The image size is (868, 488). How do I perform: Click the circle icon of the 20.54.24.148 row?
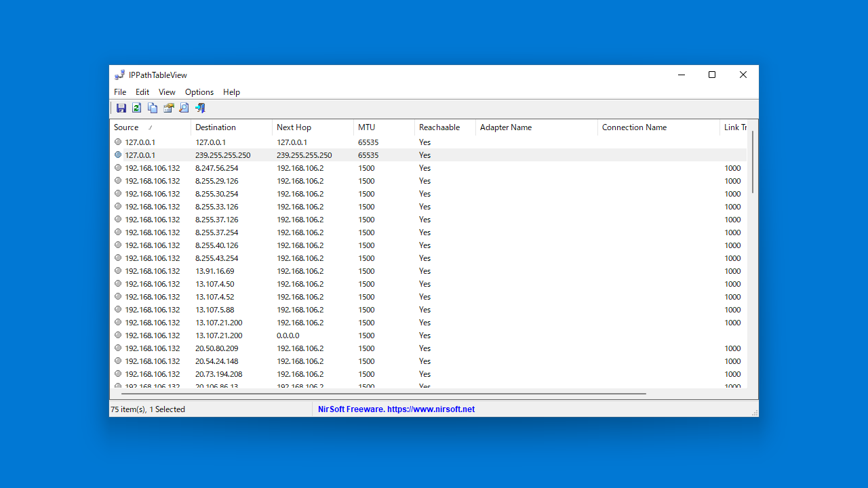click(118, 361)
